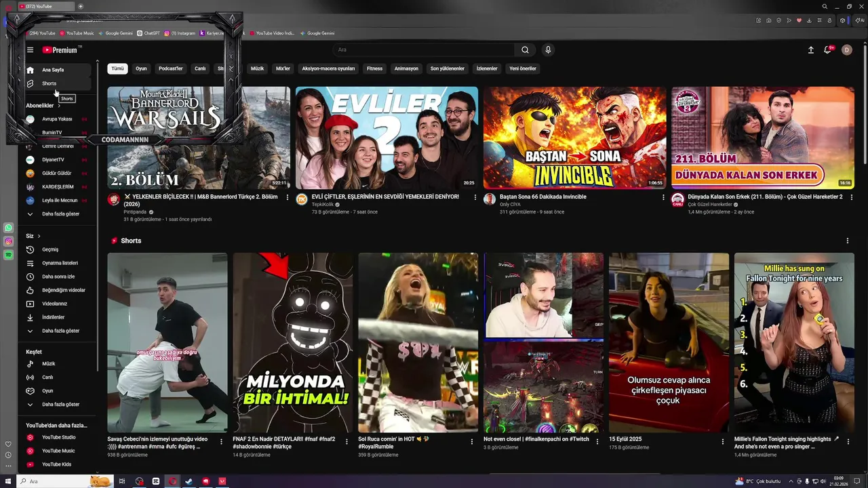Open the YouTube Music bookmark
Image resolution: width=868 pixels, height=488 pixels.
[77, 33]
